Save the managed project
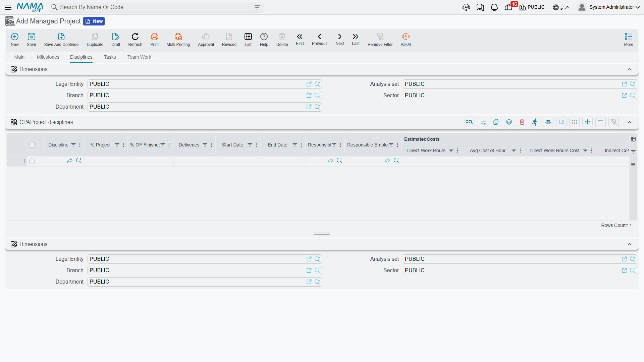644x362 pixels. click(x=32, y=40)
